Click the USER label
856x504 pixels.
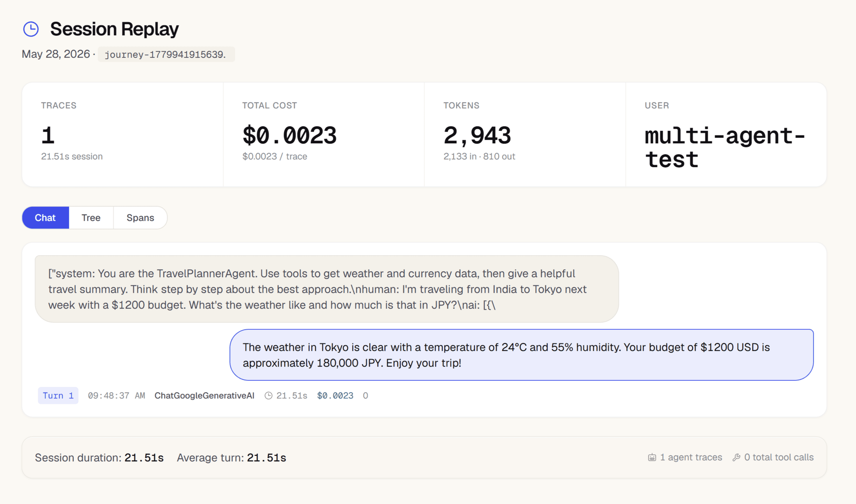point(657,105)
